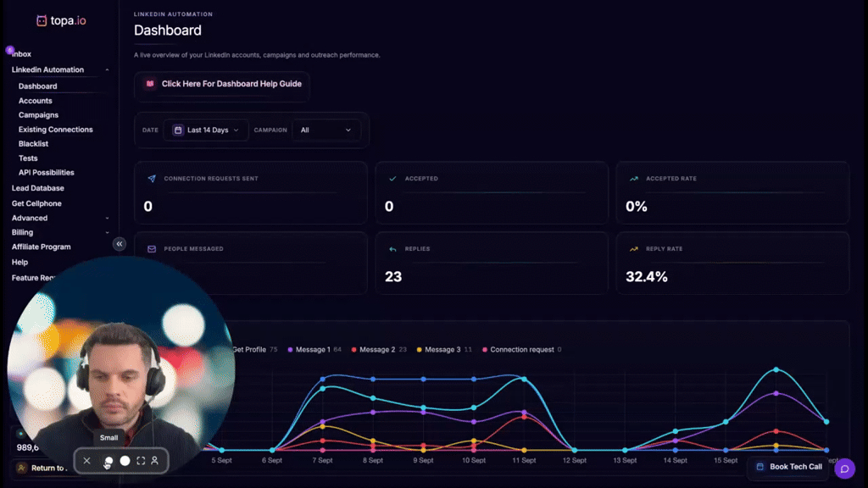Click the Accepted checkmark icon
The height and width of the screenshot is (488, 868).
tap(392, 179)
